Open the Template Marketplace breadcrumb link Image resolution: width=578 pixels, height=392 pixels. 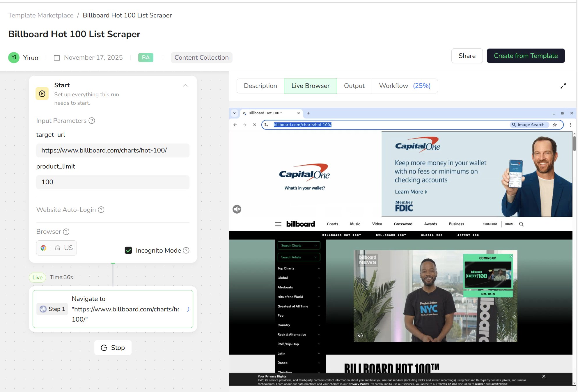click(41, 15)
